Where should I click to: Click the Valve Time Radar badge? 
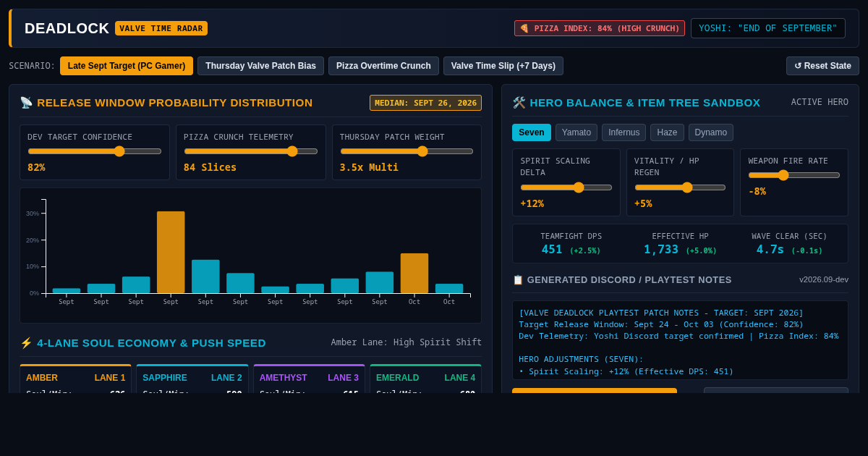point(161,28)
